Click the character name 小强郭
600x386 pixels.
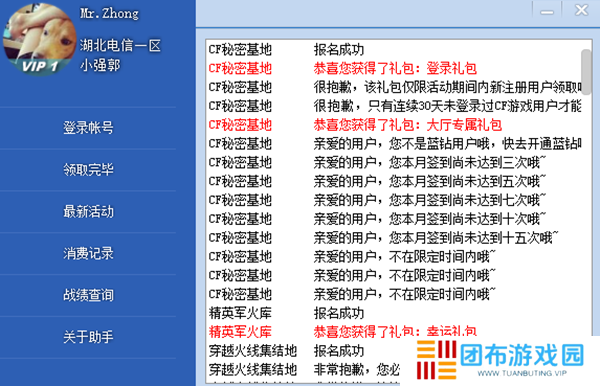(100, 65)
